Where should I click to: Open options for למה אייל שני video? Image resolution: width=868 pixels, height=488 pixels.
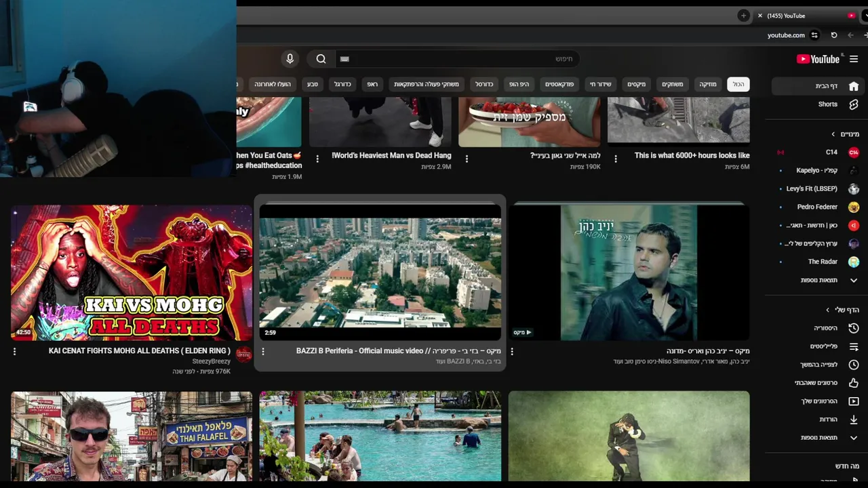(x=467, y=159)
